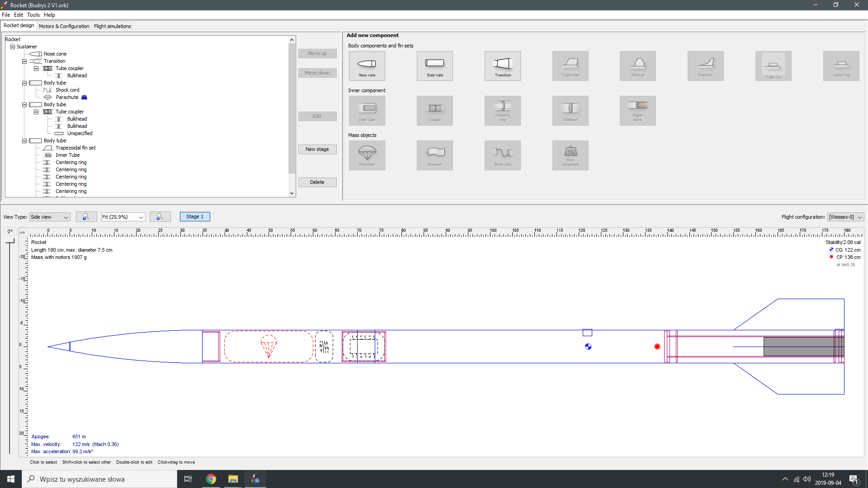Collapse the Sustainer tree node
Screen dimensions: 868x488
[13, 47]
